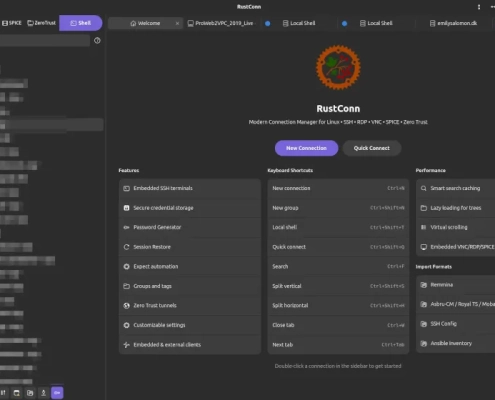Click the Zero Trust tunnels text
The height and width of the screenshot is (400, 495).
(x=155, y=306)
